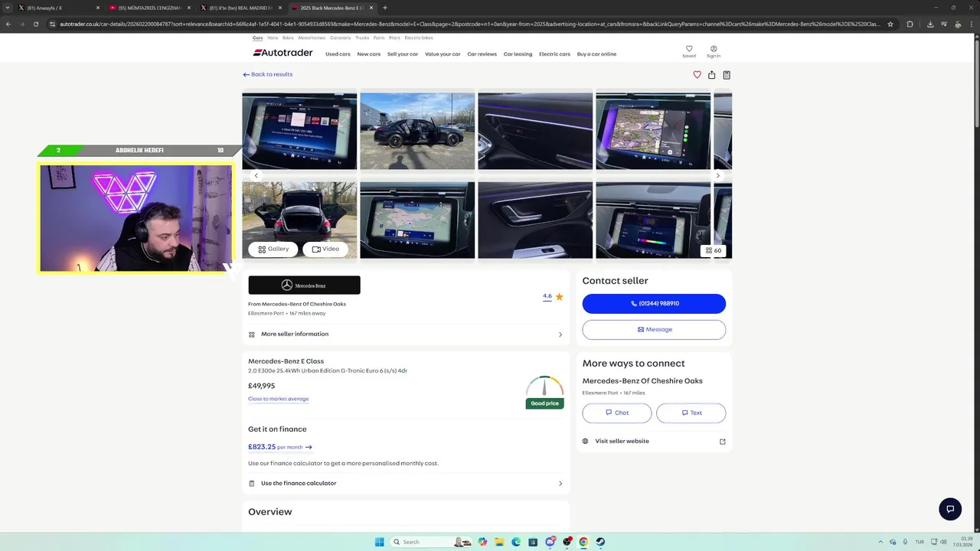
Task: Reload the page with the refresh icon
Action: click(x=35, y=24)
